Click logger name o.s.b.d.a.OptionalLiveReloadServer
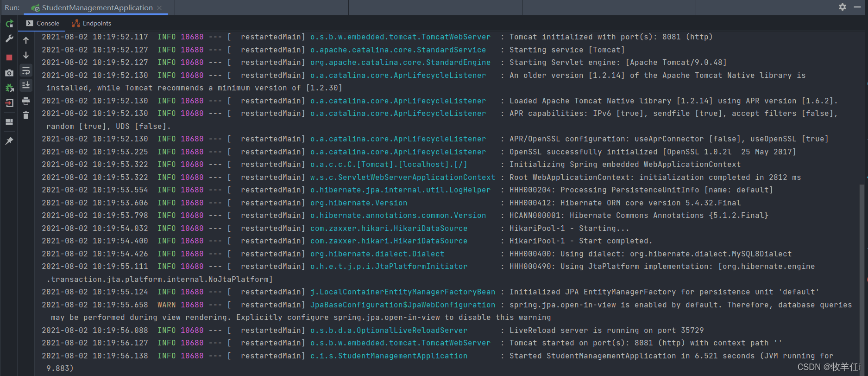Image resolution: width=868 pixels, height=376 pixels. [x=389, y=330]
